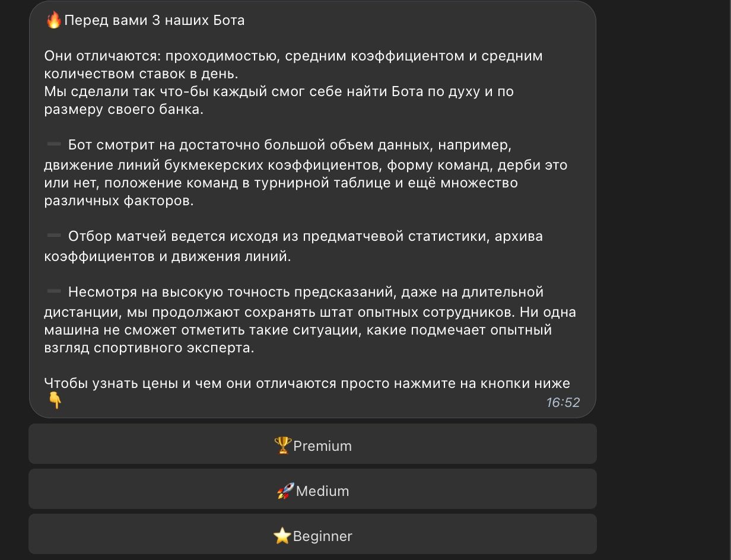Click the pointing-down hand emoji

click(x=55, y=402)
